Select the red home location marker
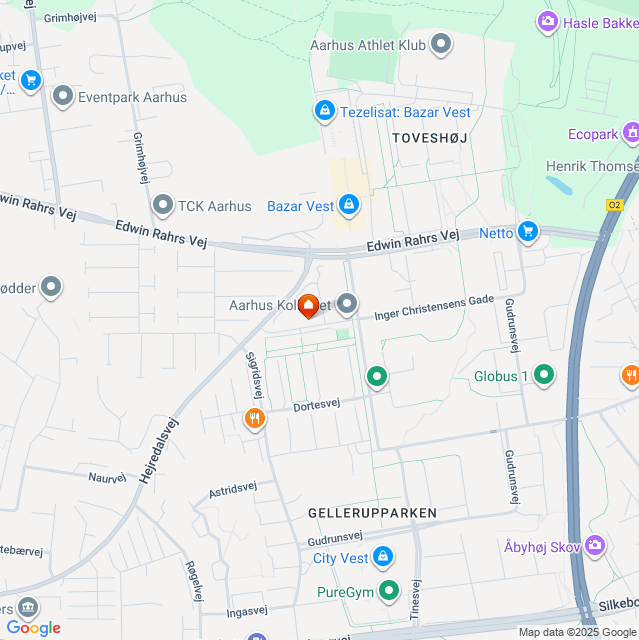Viewport: 639px width, 640px height. click(308, 306)
